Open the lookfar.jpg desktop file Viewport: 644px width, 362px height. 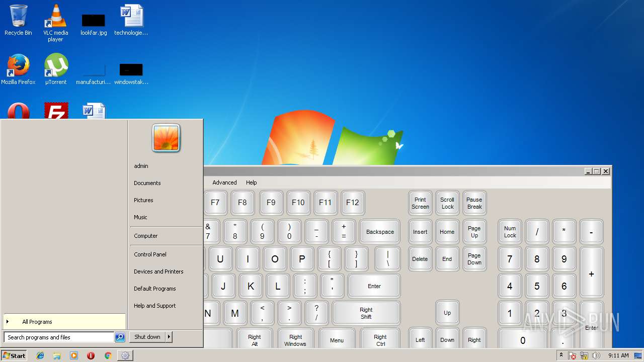click(94, 24)
